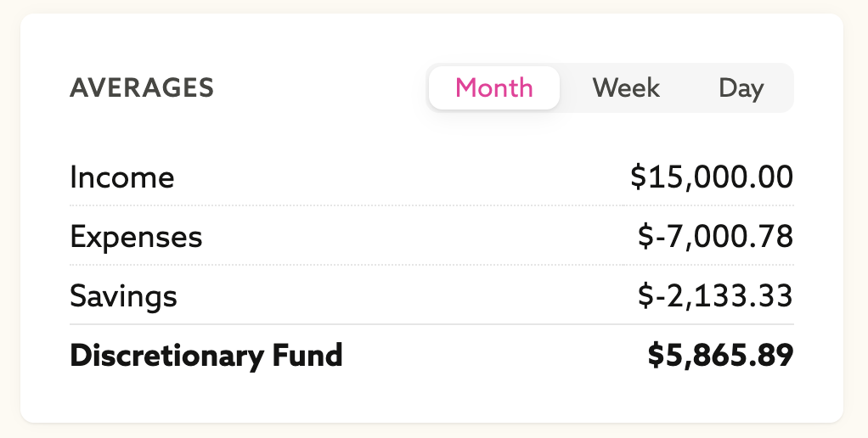Switch averages view to Month
The image size is (868, 438).
point(494,87)
